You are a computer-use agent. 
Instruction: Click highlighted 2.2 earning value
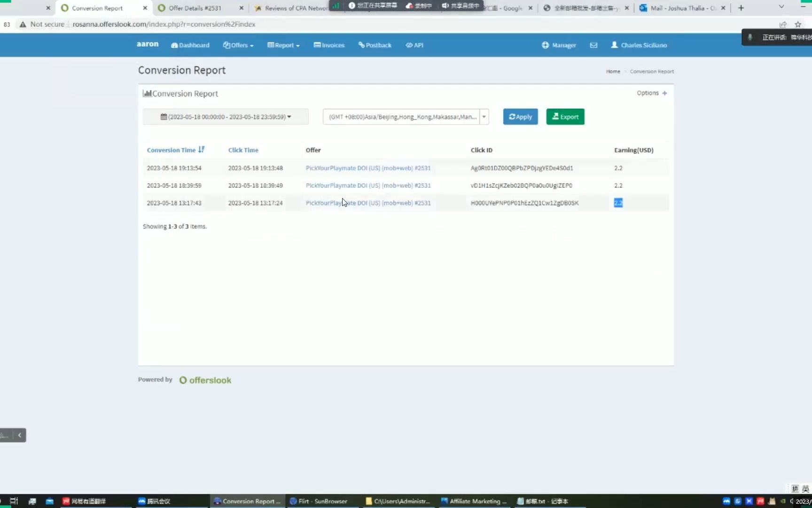[x=618, y=203]
